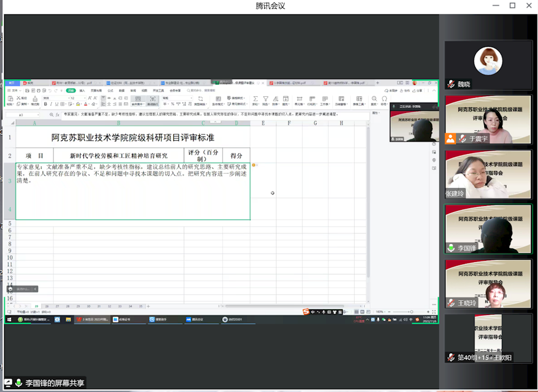Click 王晓玲 participant video tile

489,283
